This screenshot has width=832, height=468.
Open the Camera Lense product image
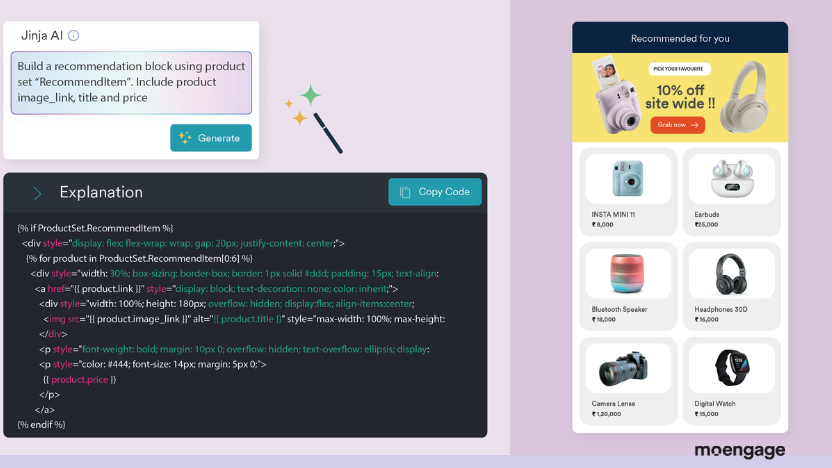coord(628,369)
